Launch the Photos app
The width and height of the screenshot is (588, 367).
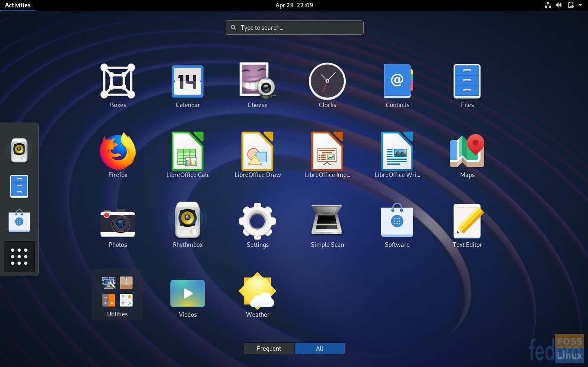[x=118, y=223]
